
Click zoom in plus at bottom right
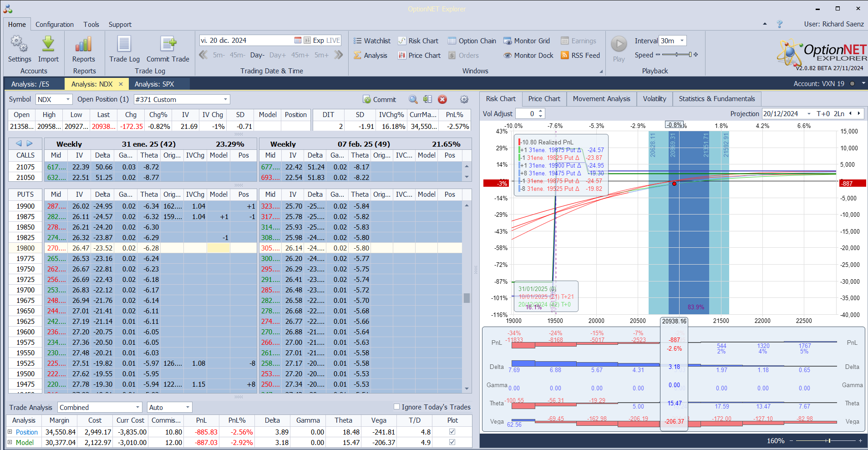tap(860, 441)
